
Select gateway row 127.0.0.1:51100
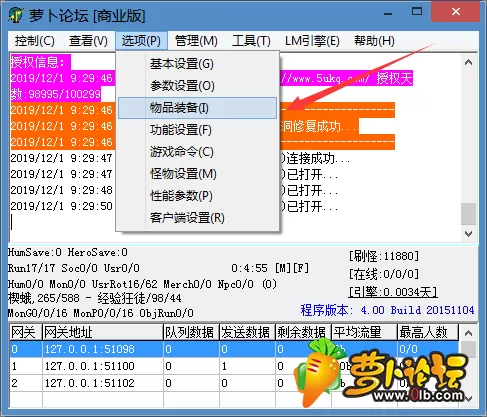pyautogui.click(x=234, y=366)
